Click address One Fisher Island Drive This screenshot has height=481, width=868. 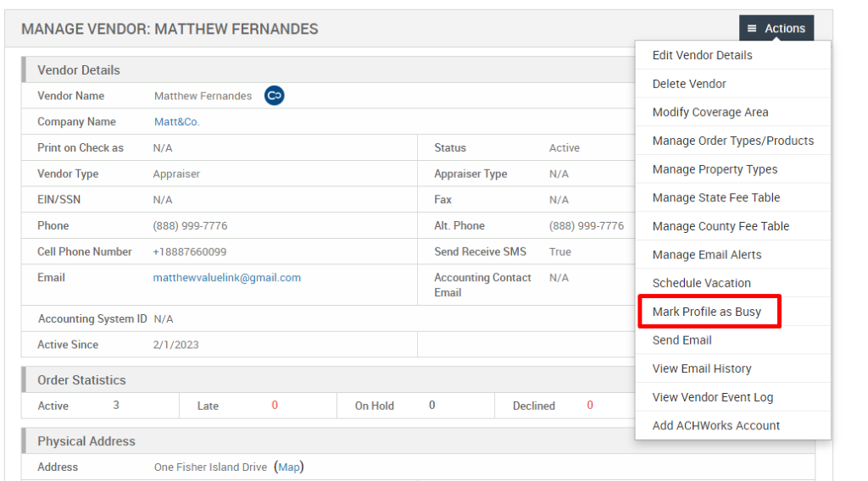(x=210, y=467)
